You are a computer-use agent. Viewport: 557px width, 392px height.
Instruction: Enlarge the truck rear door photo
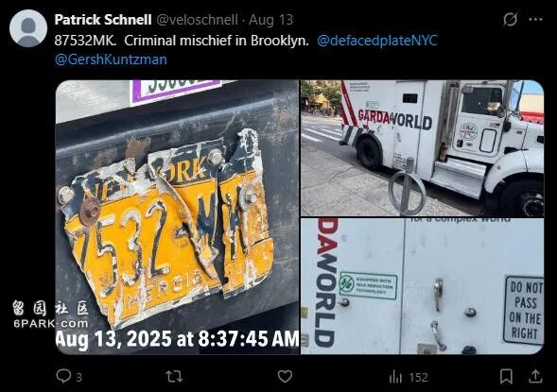423,286
